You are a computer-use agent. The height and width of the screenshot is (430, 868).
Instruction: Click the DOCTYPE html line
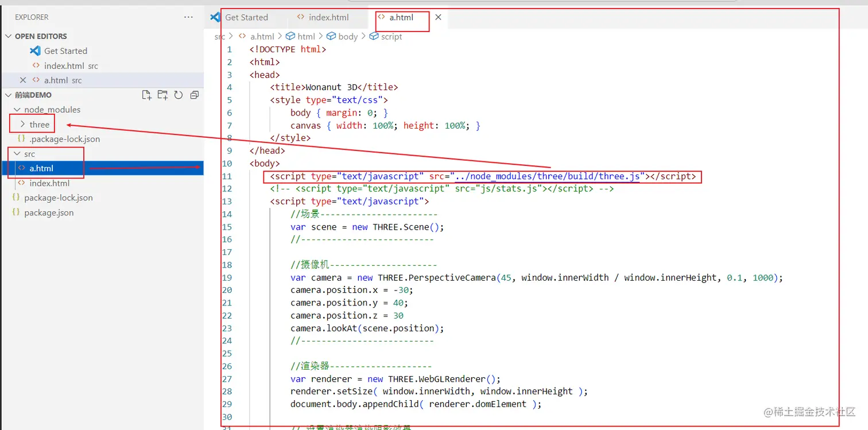[288, 49]
